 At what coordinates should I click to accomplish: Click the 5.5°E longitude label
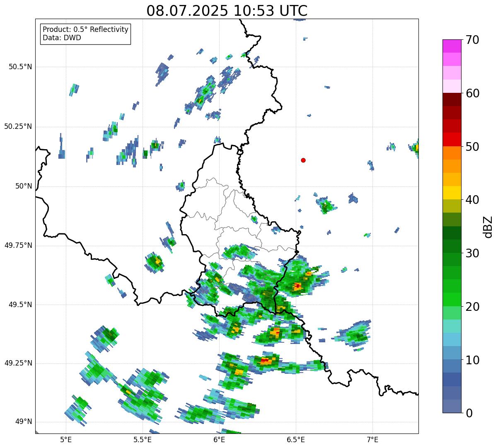click(143, 439)
